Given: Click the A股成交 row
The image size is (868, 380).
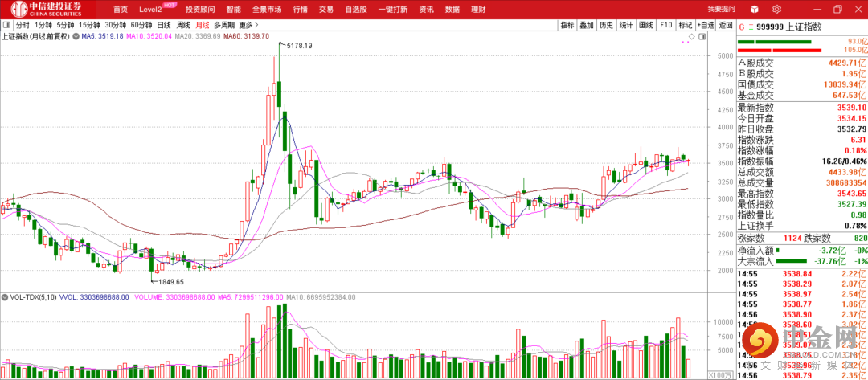Looking at the screenshot, I should [x=801, y=63].
